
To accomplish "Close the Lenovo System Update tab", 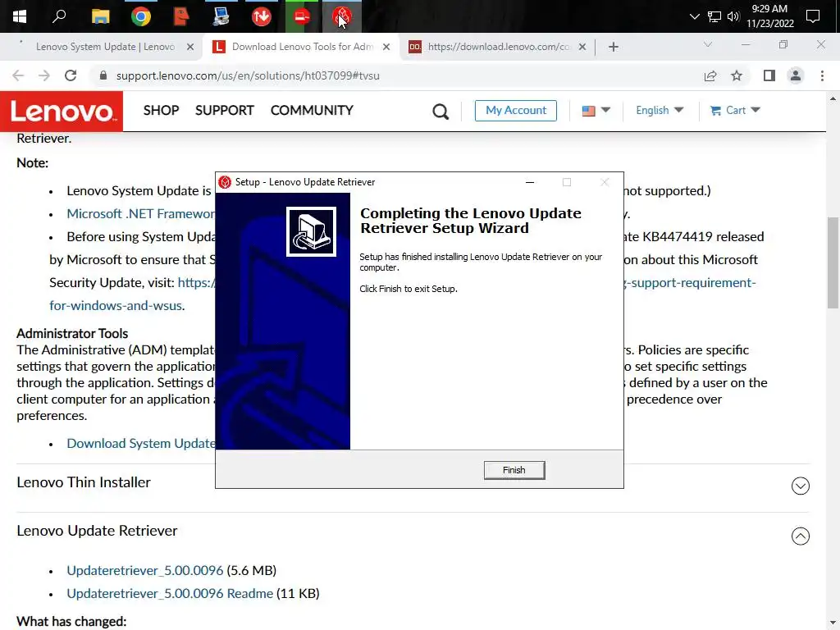I will [190, 47].
